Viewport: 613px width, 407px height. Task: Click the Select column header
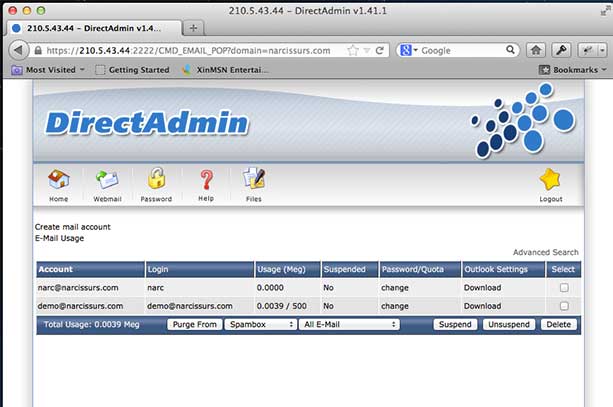click(x=563, y=269)
